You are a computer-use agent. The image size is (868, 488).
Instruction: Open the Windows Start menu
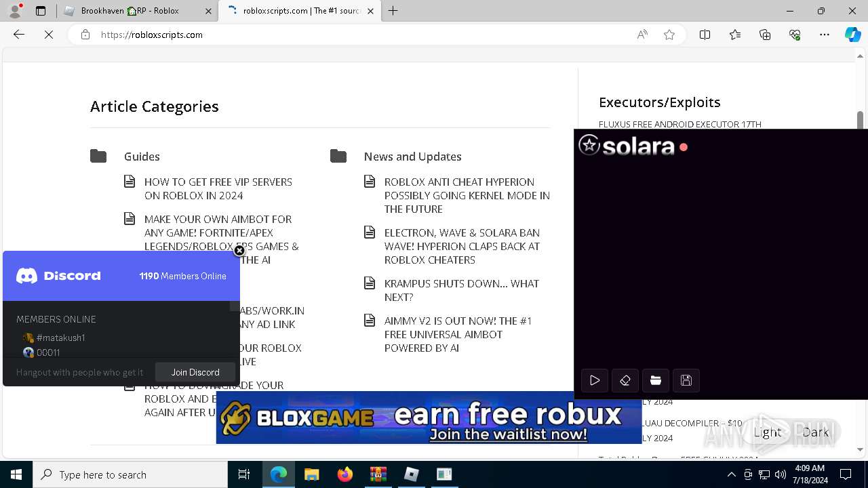[x=16, y=474]
